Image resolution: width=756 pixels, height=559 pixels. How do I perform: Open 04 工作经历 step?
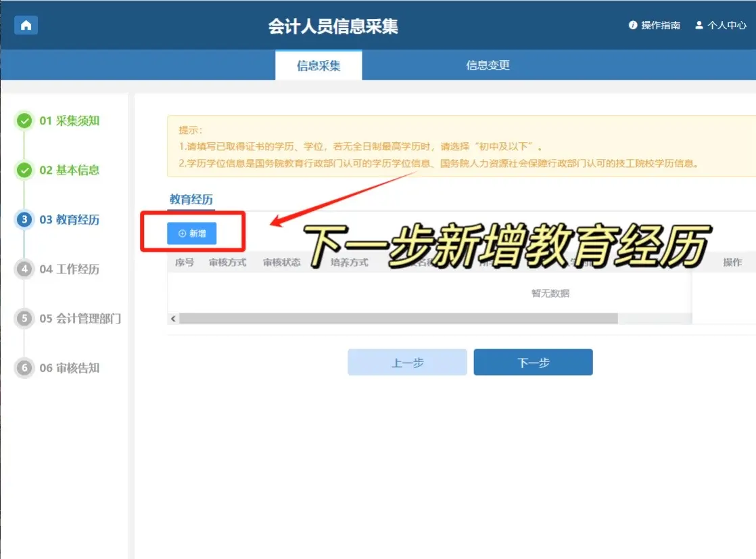coord(69,269)
